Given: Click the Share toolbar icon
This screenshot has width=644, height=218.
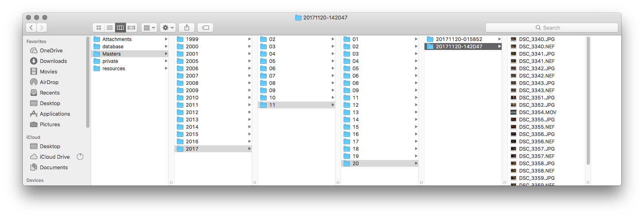Looking at the screenshot, I should click(x=187, y=28).
